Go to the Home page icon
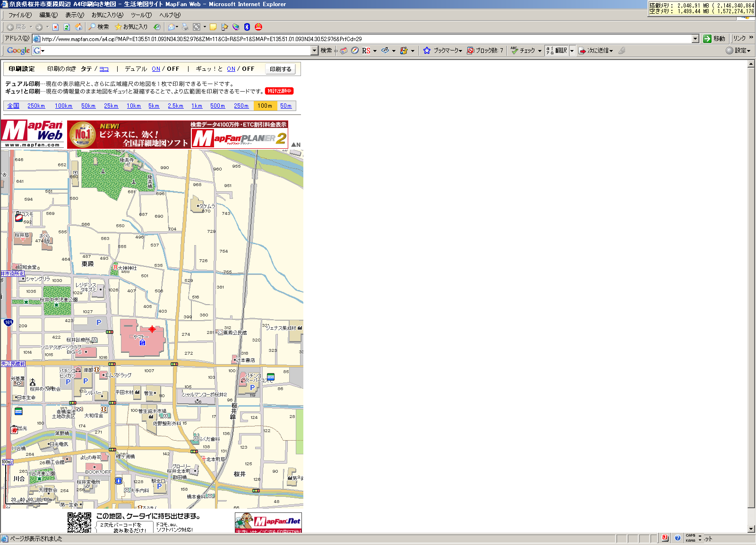Screen dimensions: 756x545 coord(78,27)
